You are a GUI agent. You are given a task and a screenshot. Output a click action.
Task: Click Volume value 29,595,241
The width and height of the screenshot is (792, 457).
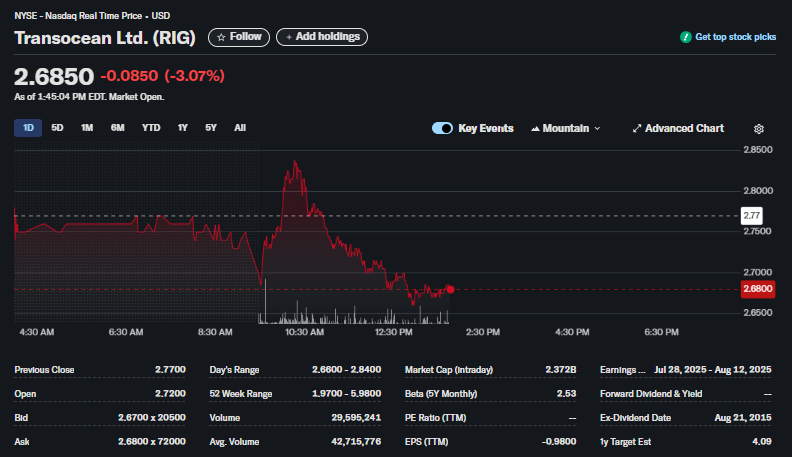(356, 418)
